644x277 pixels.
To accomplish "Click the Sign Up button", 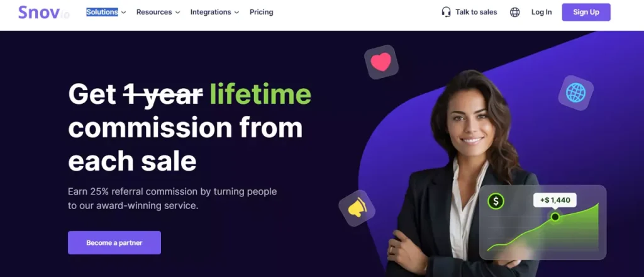I will (586, 13).
